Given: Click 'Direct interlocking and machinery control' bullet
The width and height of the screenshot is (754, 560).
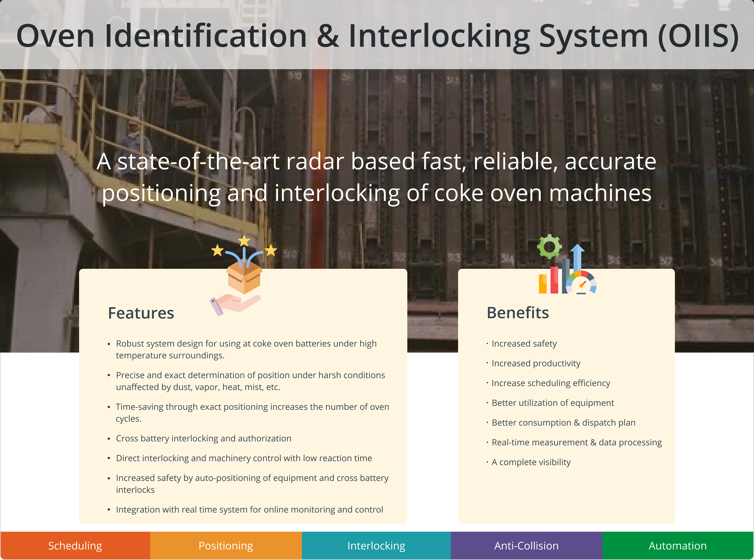Looking at the screenshot, I should pyautogui.click(x=244, y=458).
